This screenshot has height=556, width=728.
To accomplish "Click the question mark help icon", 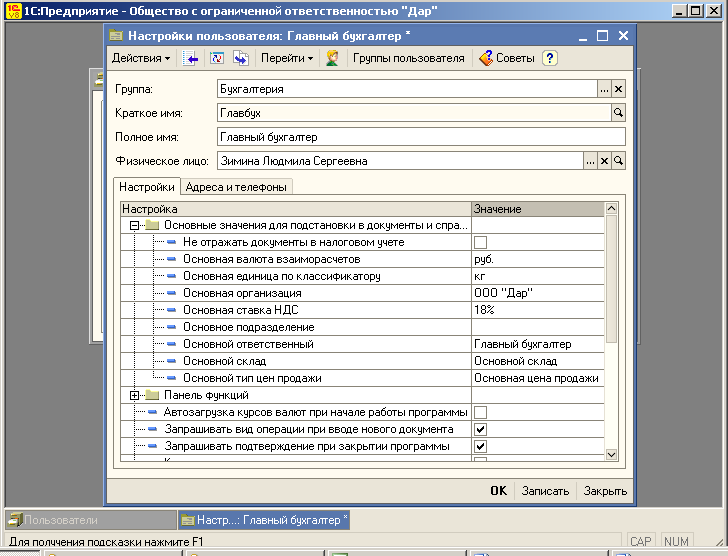I will (x=550, y=58).
